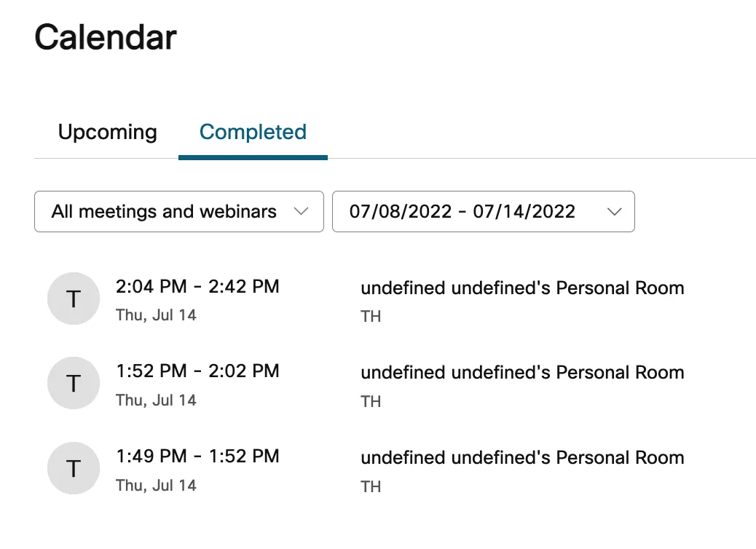
Task: Switch to the Upcoming tab
Action: pos(107,133)
